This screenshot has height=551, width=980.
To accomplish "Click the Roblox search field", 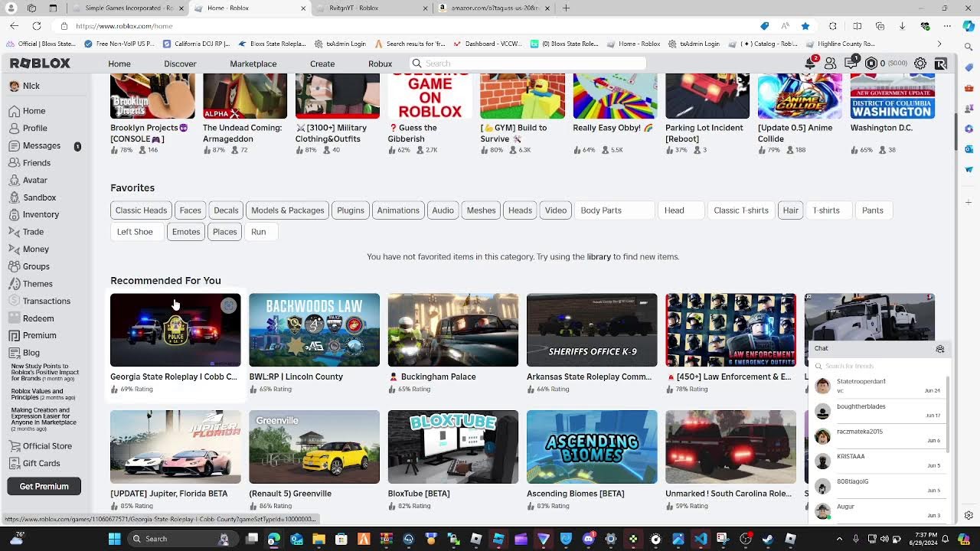I will (x=528, y=64).
